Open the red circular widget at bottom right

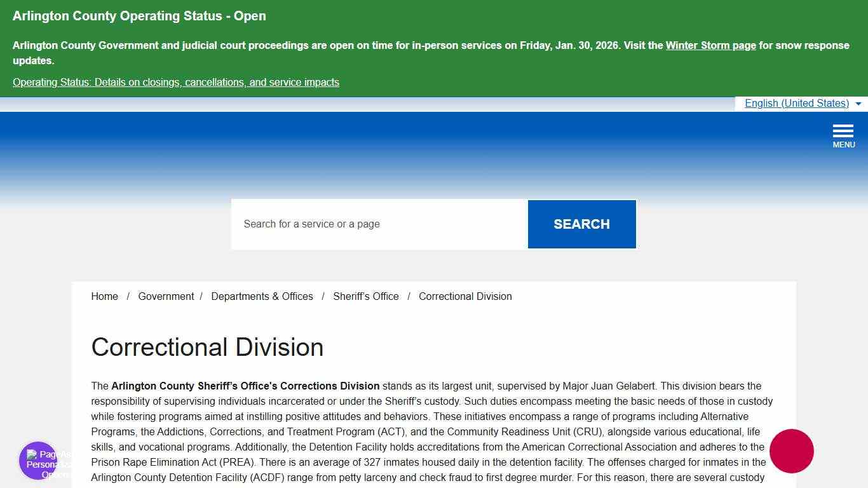(792, 451)
